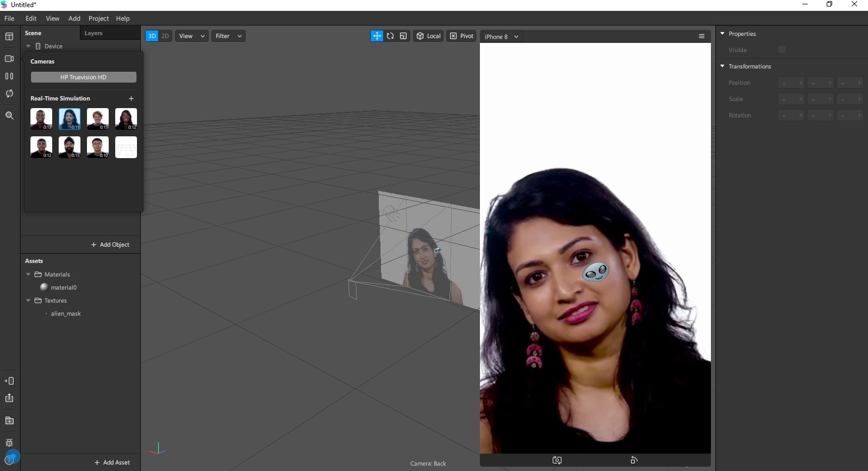Select the turban man video, 0:15
The height and width of the screenshot is (471, 868).
(x=70, y=147)
